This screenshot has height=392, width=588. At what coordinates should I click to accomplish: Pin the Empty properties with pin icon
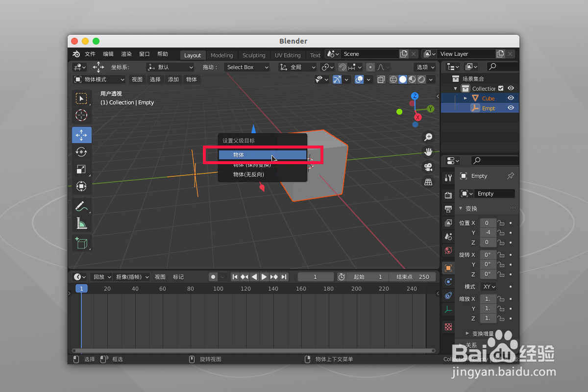pyautogui.click(x=510, y=176)
